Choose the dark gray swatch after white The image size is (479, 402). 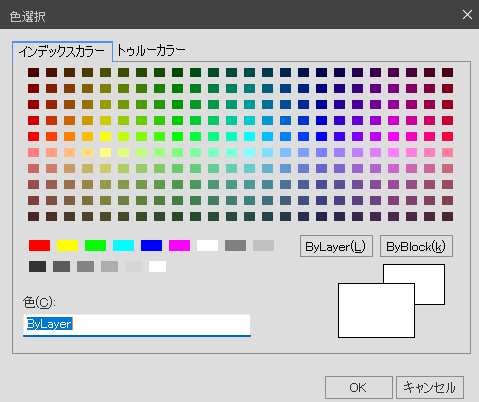pyautogui.click(x=235, y=246)
